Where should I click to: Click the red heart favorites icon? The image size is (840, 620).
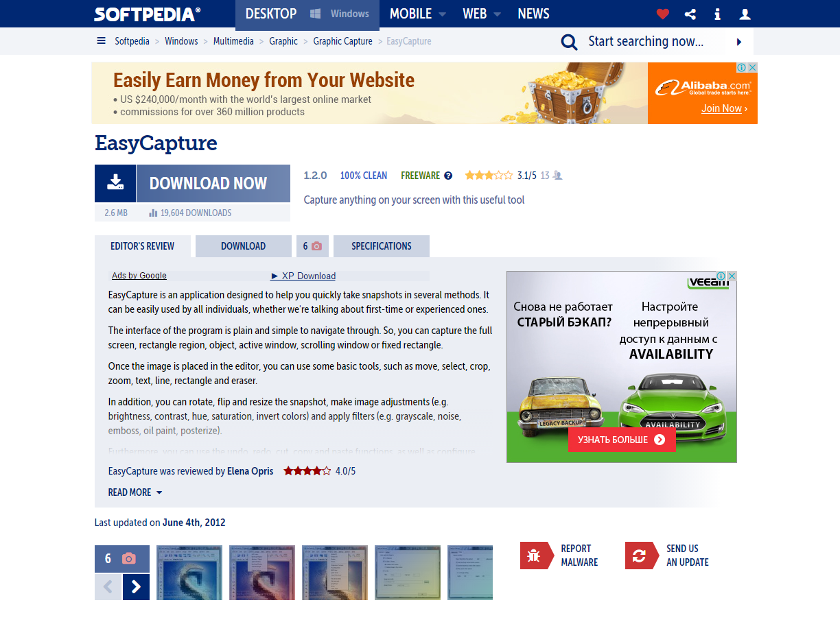(x=662, y=14)
